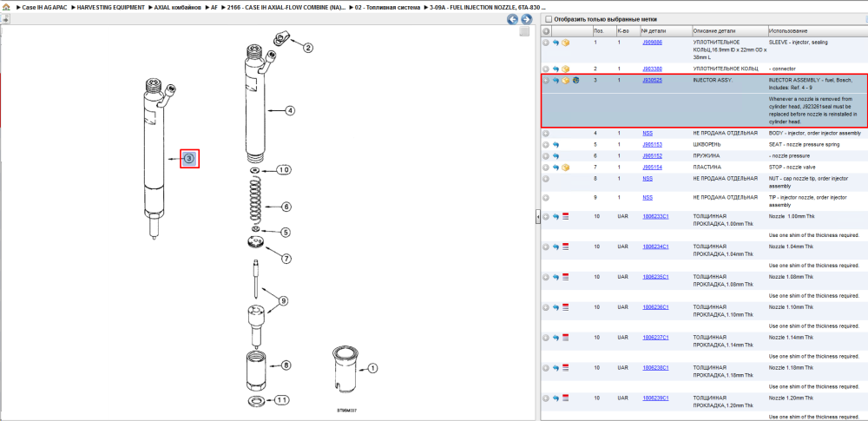The image size is (868, 421).
Task: Click blue arrow icon for 1806239C1 row
Action: pyautogui.click(x=556, y=398)
